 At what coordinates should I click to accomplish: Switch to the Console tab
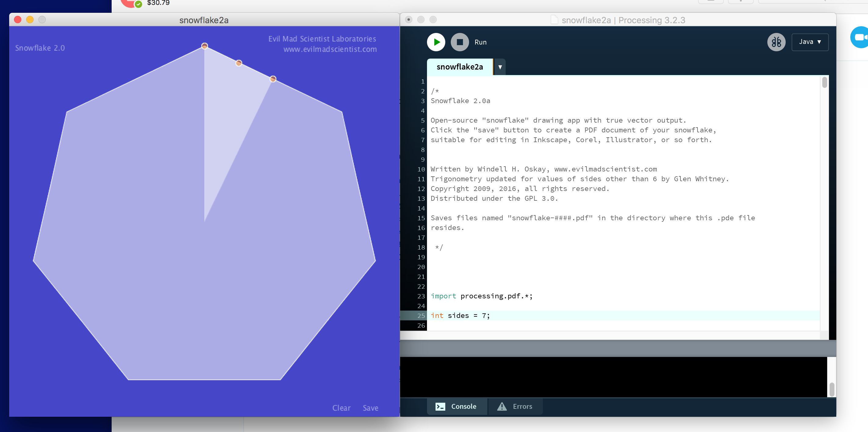(x=457, y=406)
